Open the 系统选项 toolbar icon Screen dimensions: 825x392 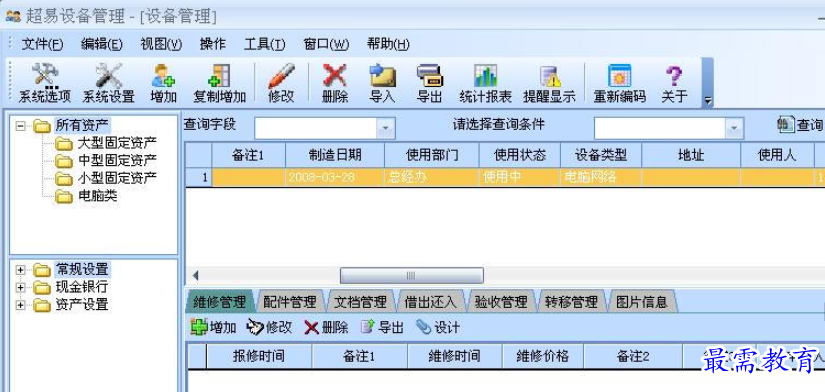click(x=44, y=83)
